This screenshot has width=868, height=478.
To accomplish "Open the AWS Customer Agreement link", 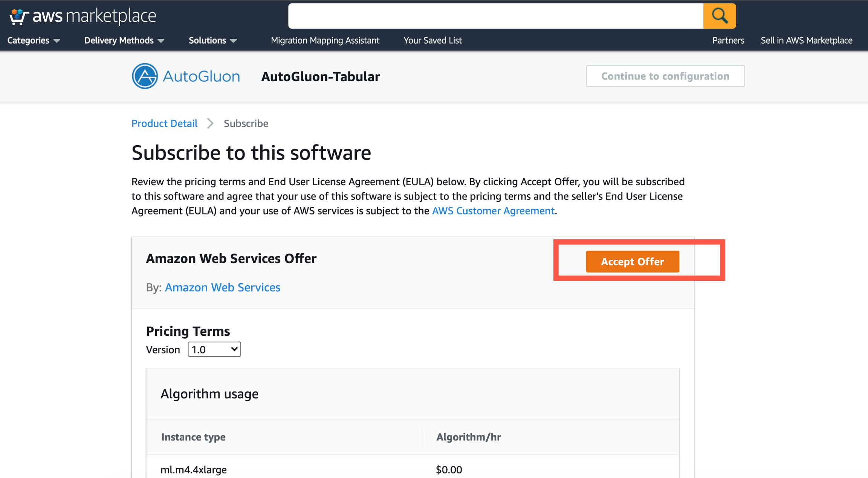I will coord(493,211).
